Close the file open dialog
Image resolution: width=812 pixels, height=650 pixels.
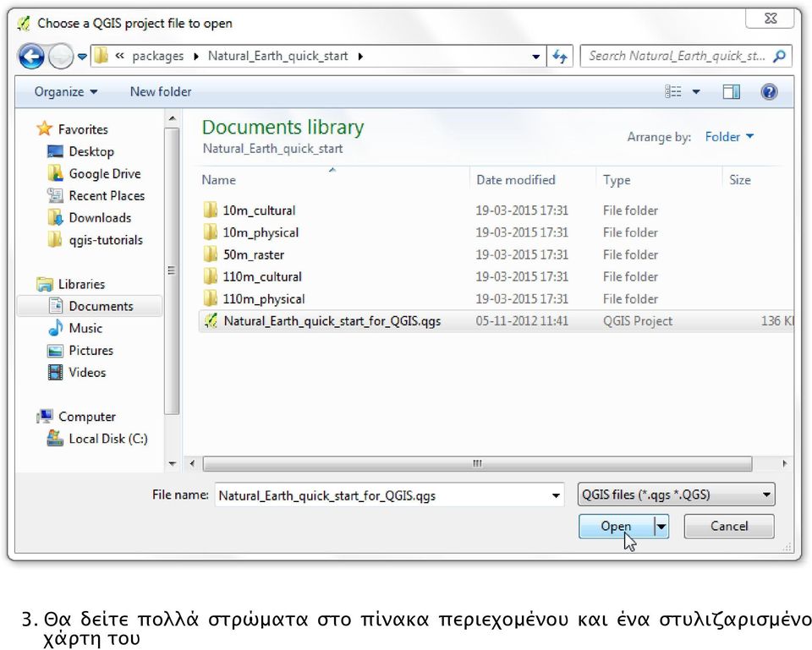pos(771,19)
